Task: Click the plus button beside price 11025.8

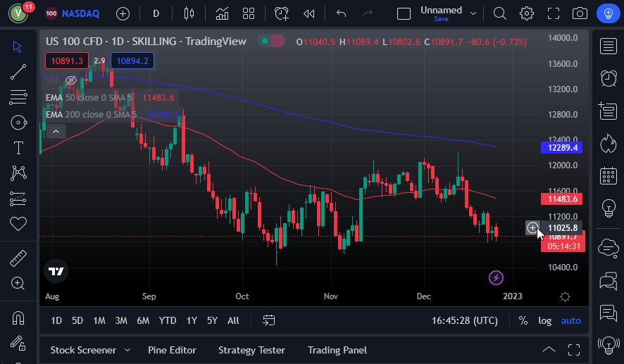Action: pos(532,227)
